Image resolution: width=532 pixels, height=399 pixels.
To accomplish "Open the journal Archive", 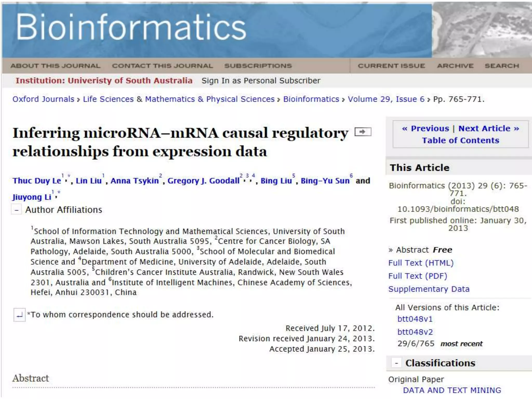I will pyautogui.click(x=455, y=66).
